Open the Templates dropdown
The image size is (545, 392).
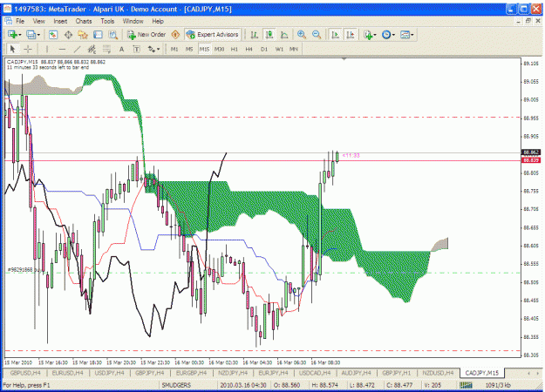click(407, 35)
